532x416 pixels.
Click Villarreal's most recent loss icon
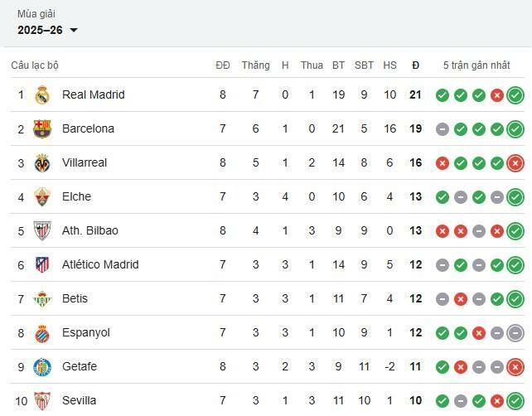click(515, 162)
